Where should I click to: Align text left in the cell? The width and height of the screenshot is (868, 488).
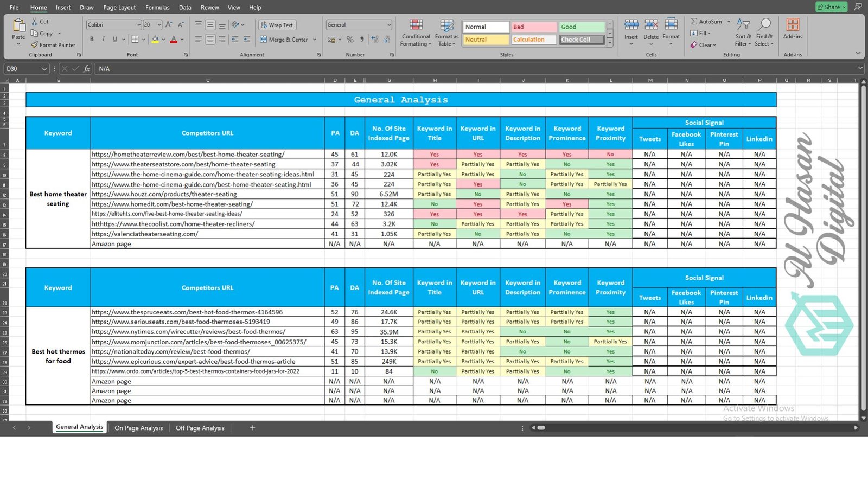(x=199, y=40)
